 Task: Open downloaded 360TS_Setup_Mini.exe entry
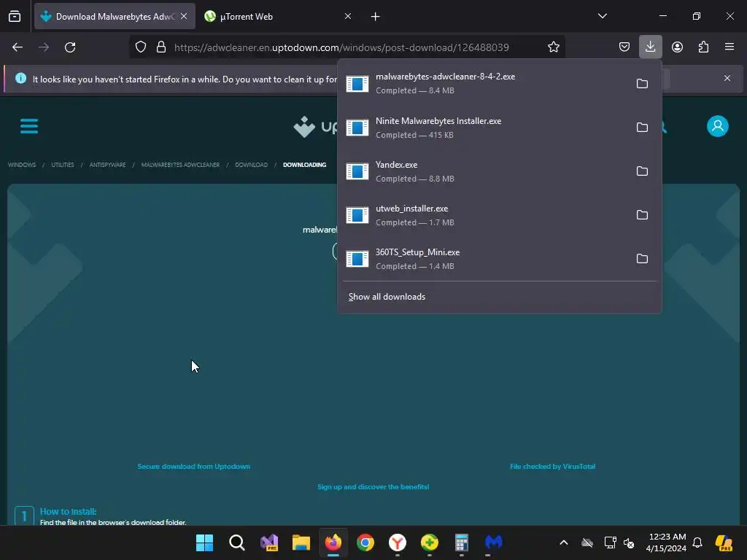point(486,259)
